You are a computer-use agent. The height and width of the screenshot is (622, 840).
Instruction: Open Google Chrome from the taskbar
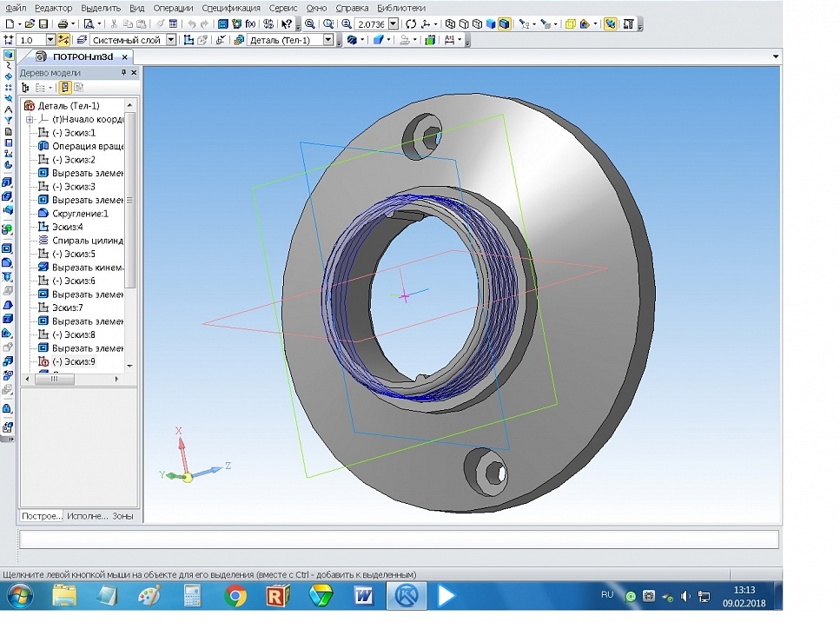[235, 596]
